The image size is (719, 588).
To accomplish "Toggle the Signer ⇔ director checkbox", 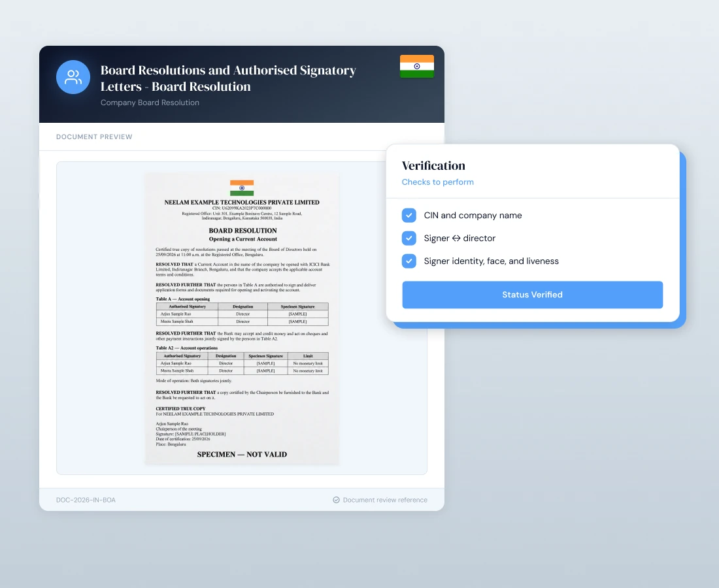I will pyautogui.click(x=409, y=238).
